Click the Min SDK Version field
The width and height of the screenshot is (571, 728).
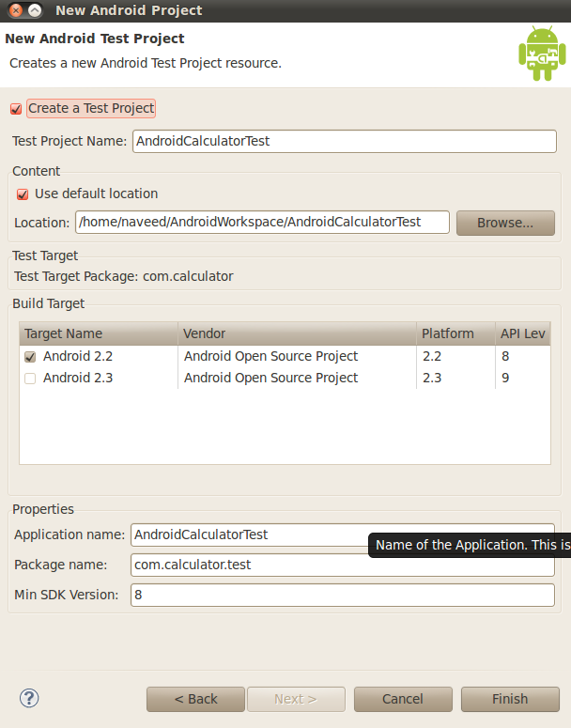tap(343, 595)
